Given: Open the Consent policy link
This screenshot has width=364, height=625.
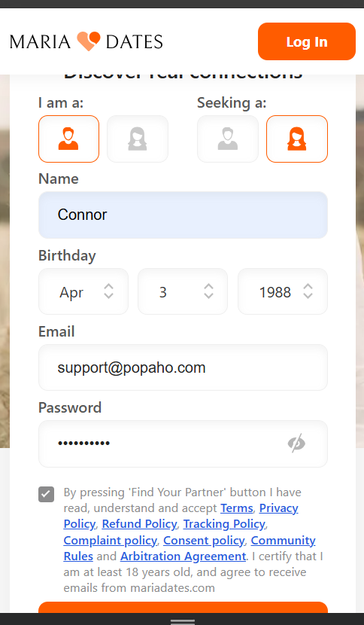Looking at the screenshot, I should tap(204, 541).
